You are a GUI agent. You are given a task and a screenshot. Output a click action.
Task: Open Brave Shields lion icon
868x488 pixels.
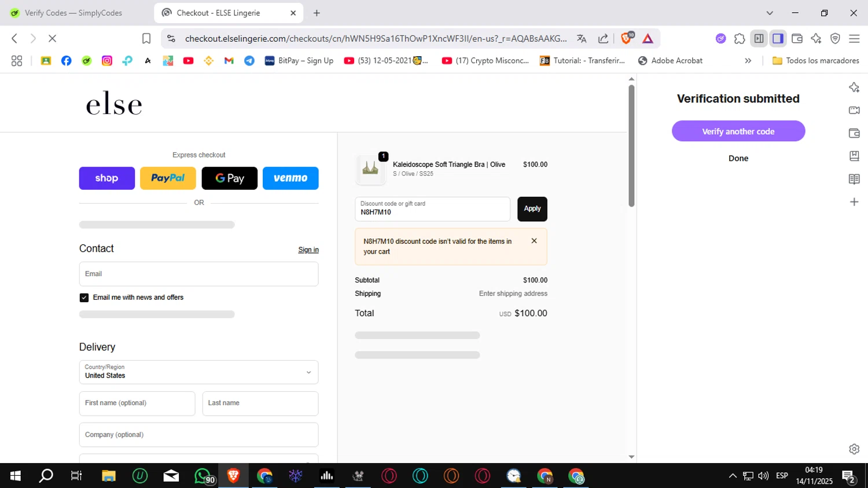[626, 38]
